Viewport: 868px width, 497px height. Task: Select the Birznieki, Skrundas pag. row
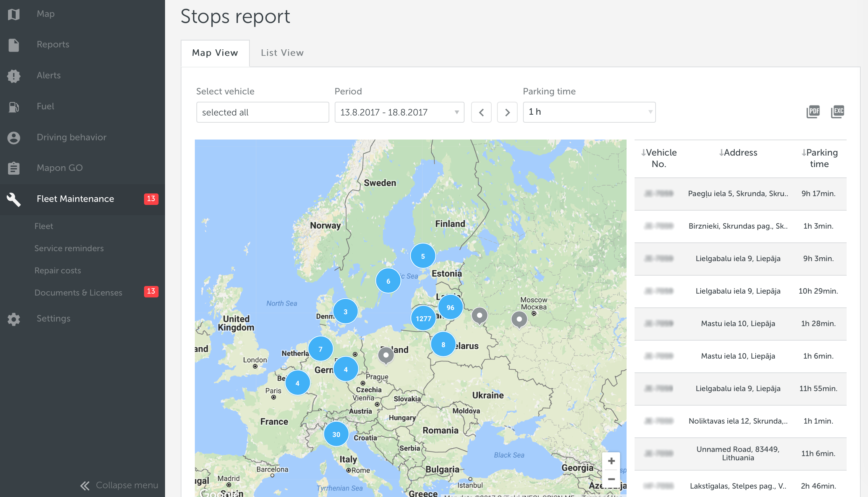[740, 226]
